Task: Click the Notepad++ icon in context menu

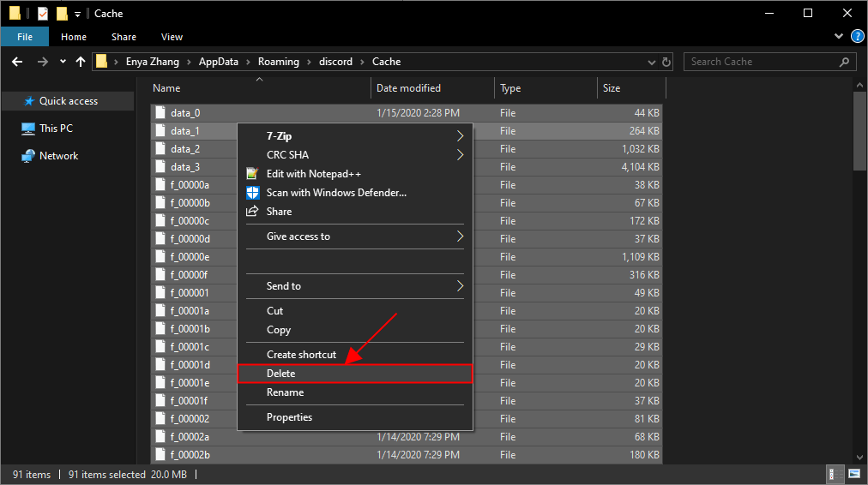Action: click(253, 174)
